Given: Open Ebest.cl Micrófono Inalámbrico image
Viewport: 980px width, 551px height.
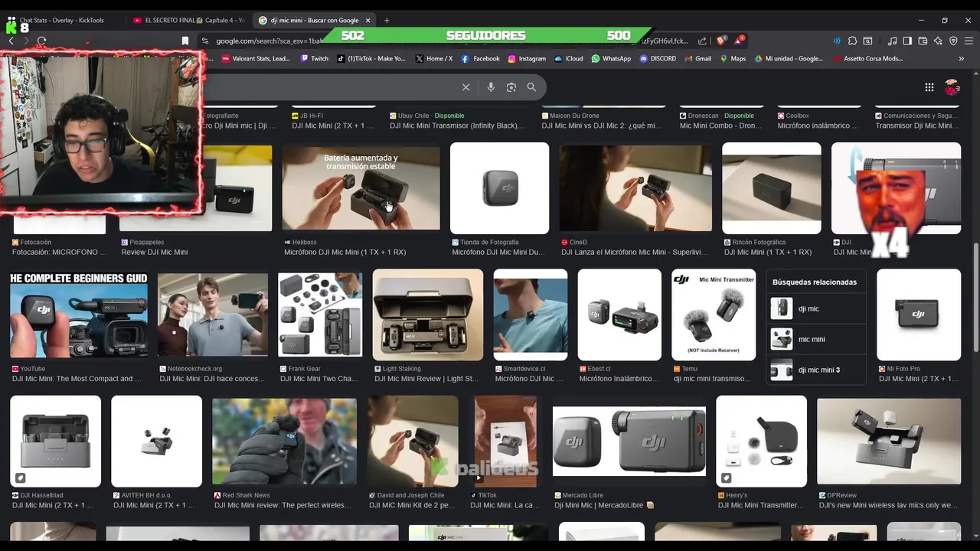Looking at the screenshot, I should [619, 315].
